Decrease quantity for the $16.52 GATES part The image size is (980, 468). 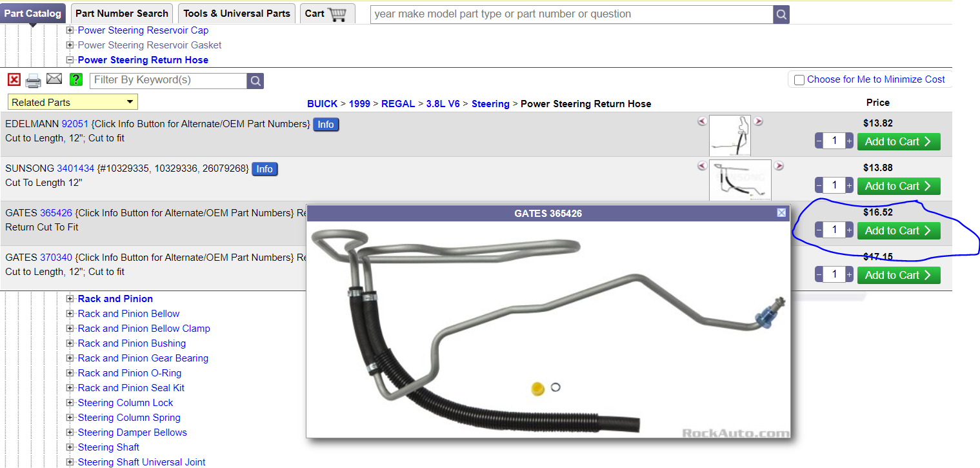pos(819,230)
